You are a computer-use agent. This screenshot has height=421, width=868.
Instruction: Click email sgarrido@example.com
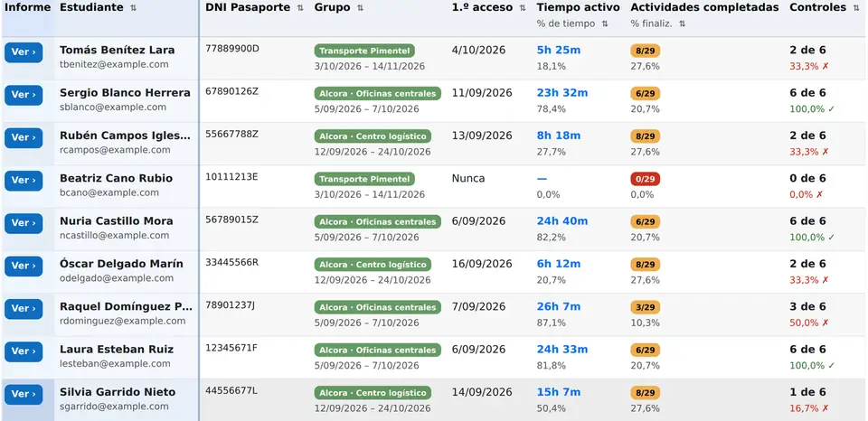coord(114,407)
